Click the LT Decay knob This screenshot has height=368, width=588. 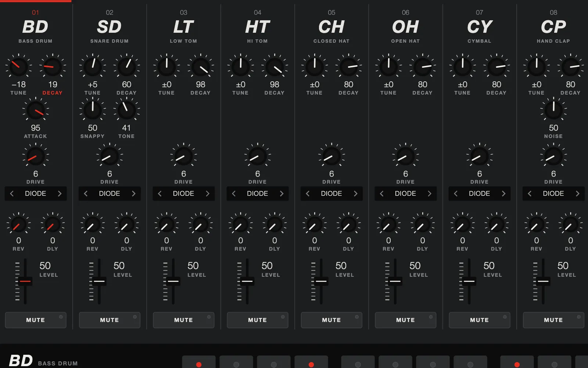coord(201,67)
